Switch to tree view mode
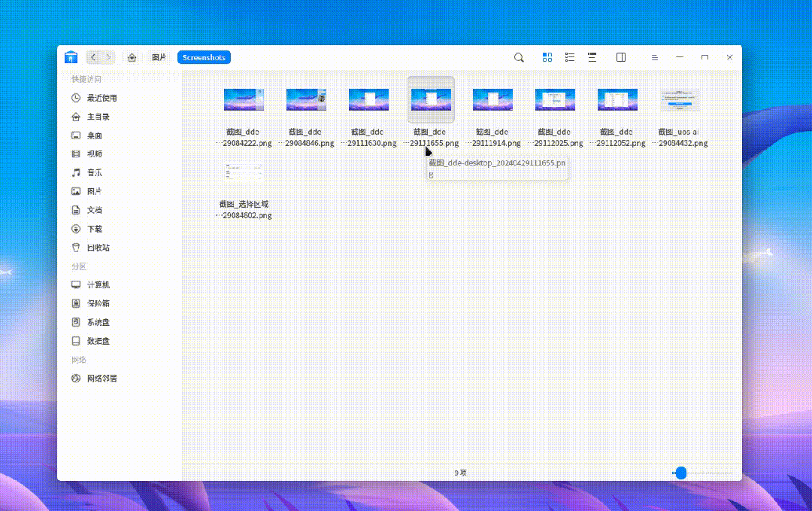812x511 pixels. [x=592, y=57]
